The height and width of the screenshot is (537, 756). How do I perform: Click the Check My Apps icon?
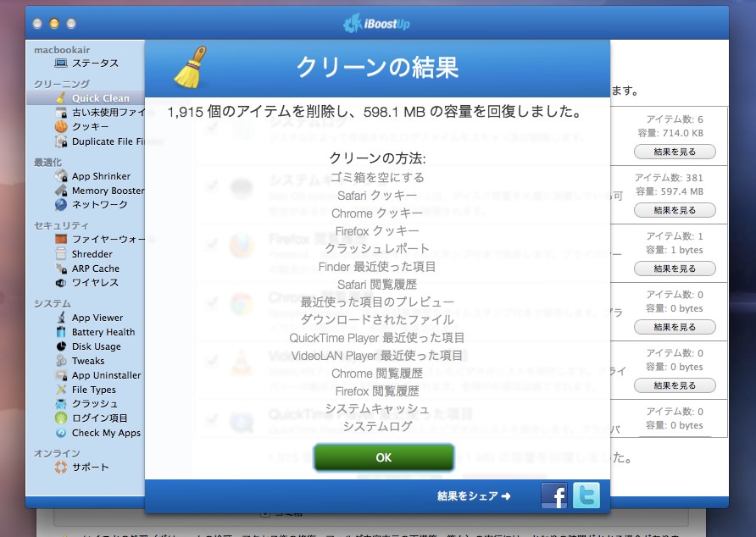point(61,433)
